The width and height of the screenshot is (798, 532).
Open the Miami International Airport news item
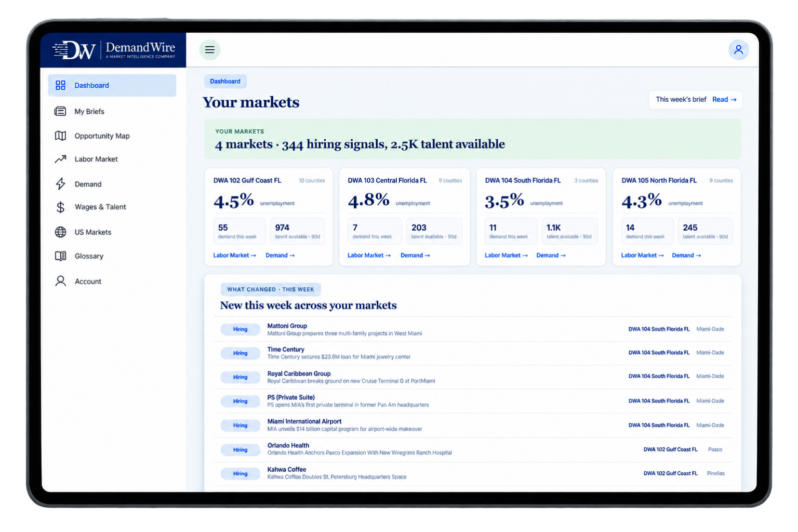click(473, 425)
